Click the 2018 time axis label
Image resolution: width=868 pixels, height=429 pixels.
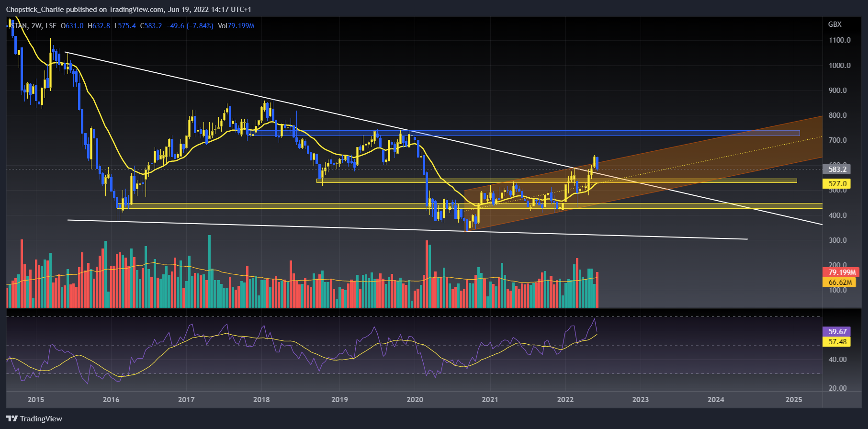(261, 399)
